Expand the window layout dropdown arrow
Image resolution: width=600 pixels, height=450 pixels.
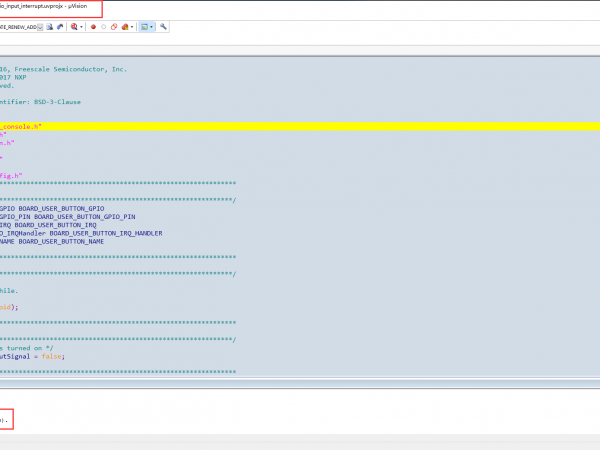[151, 27]
